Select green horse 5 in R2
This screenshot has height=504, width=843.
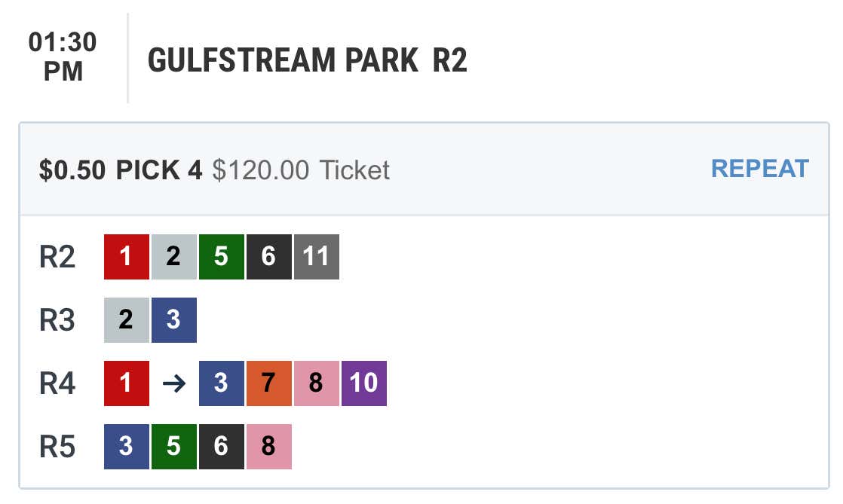[x=222, y=257]
